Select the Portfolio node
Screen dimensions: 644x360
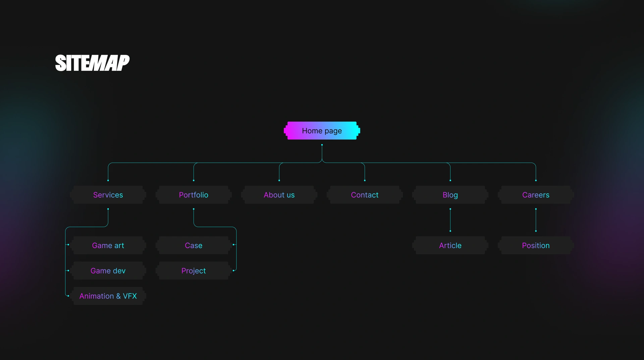[x=194, y=195]
